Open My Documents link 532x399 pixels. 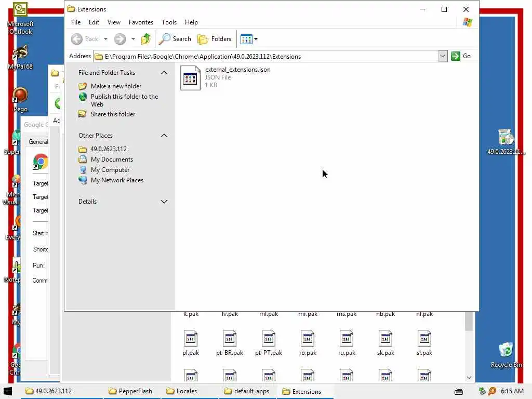112,159
